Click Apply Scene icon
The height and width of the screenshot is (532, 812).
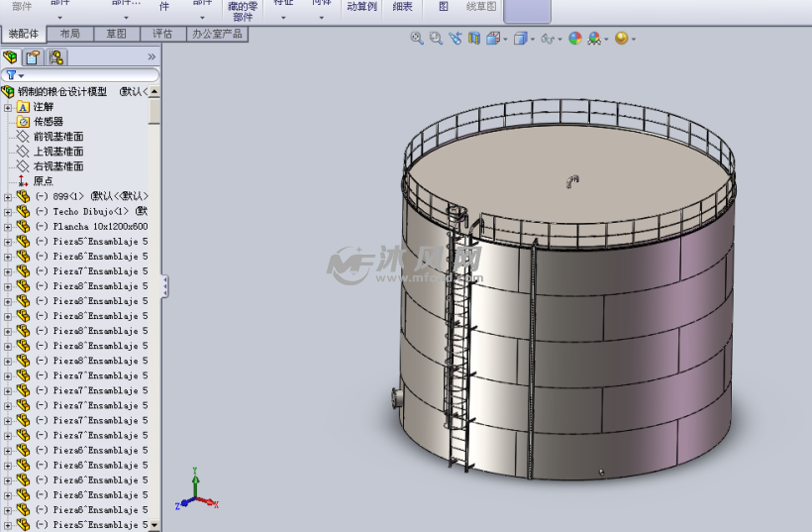pyautogui.click(x=594, y=39)
